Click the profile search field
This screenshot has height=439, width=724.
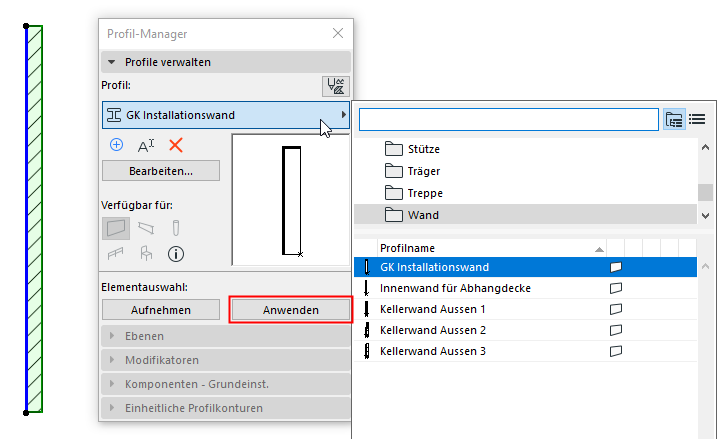508,120
